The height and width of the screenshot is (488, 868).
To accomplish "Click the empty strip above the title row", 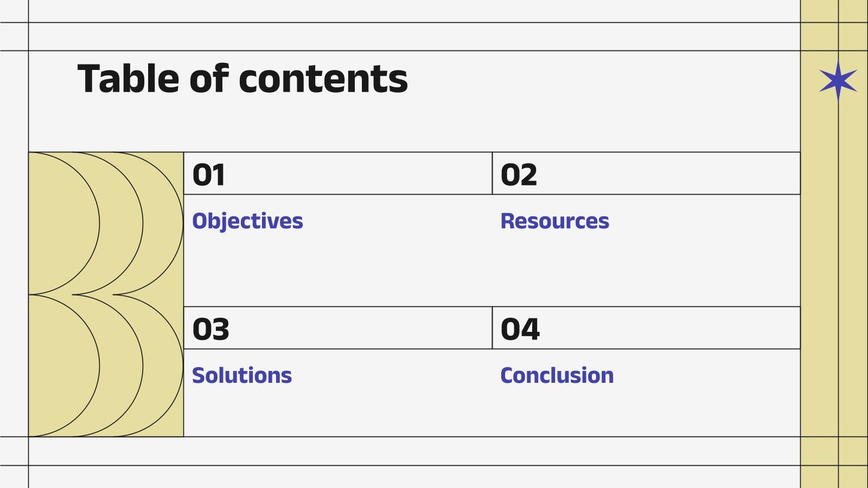I will coord(412,36).
